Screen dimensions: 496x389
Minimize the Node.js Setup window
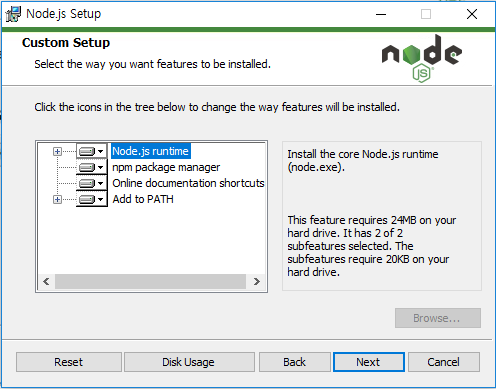tap(381, 14)
